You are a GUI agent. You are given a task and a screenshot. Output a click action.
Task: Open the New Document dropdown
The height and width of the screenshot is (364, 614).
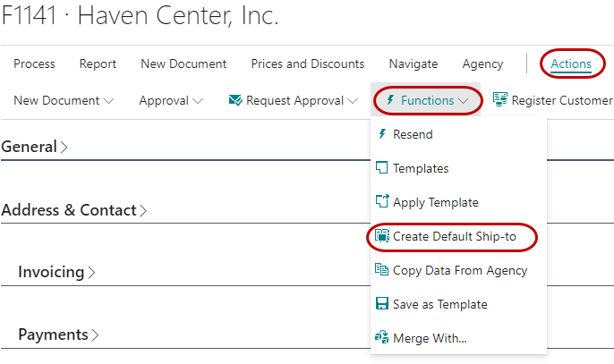tap(64, 100)
